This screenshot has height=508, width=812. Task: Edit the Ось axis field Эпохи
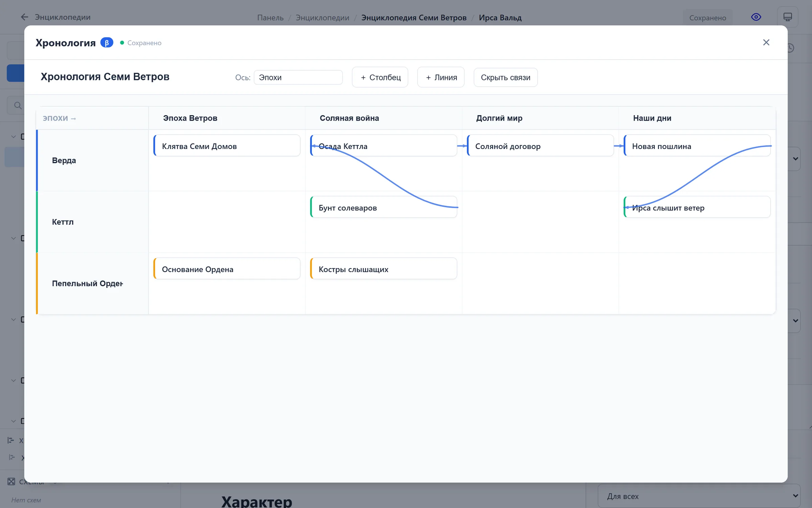(x=298, y=77)
